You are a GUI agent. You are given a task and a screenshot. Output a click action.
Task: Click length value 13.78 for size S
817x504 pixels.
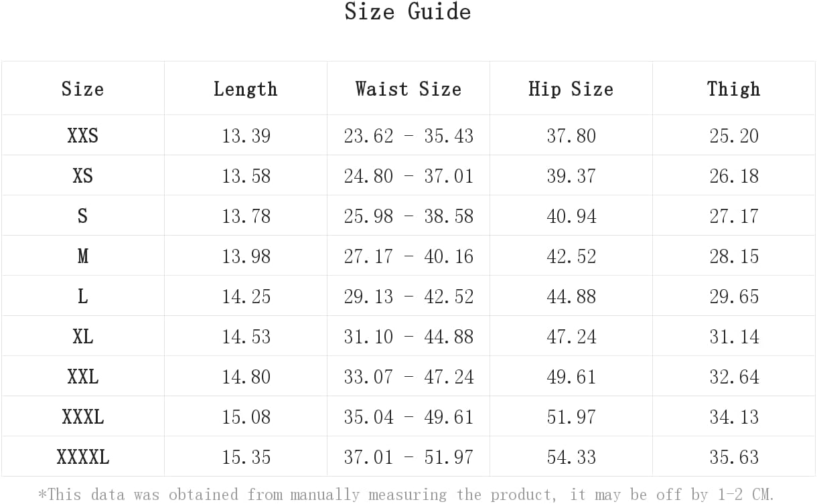tap(246, 216)
